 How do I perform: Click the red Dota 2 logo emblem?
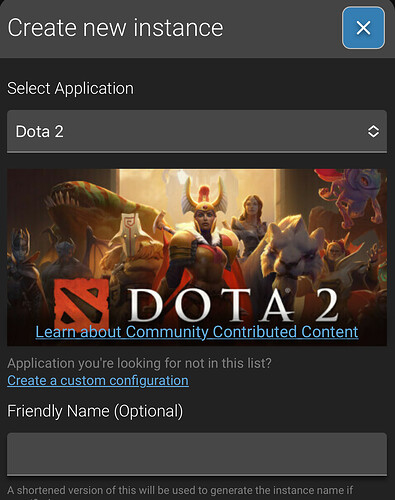click(82, 303)
